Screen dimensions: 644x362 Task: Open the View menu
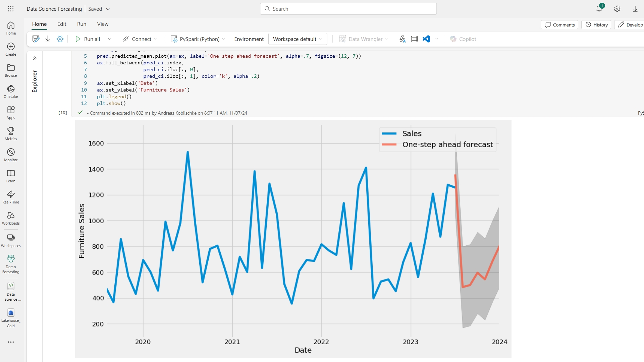103,24
